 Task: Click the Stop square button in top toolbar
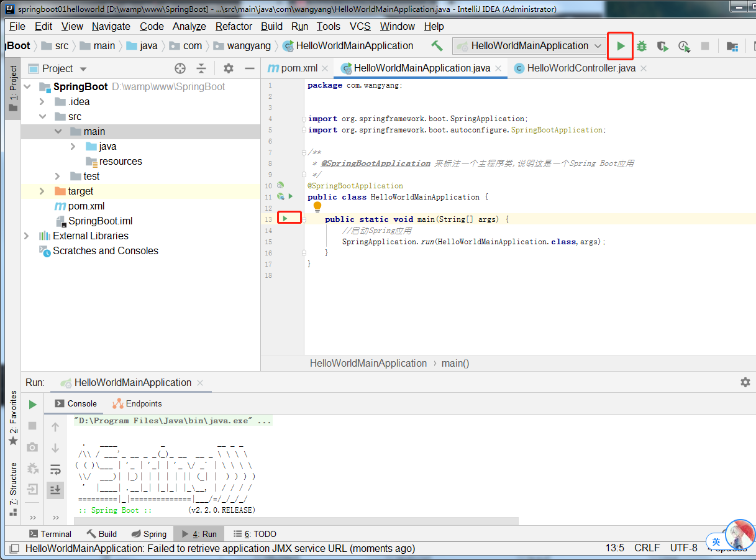click(x=705, y=46)
